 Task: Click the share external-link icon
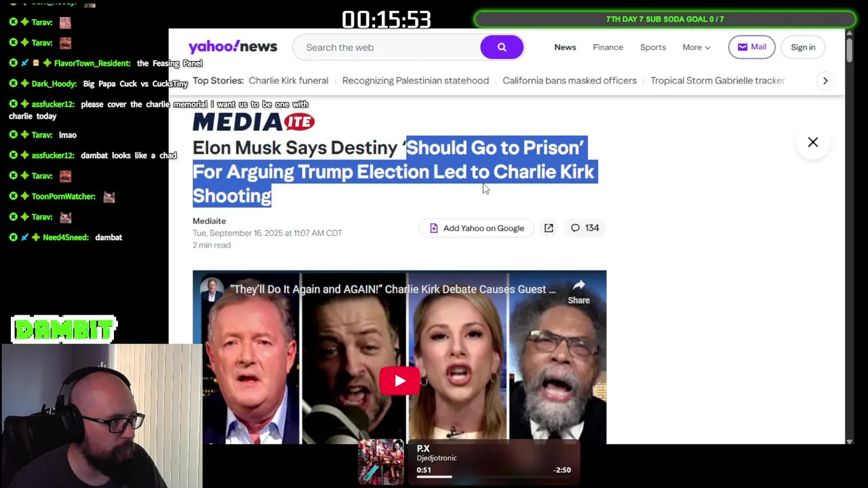click(x=549, y=228)
